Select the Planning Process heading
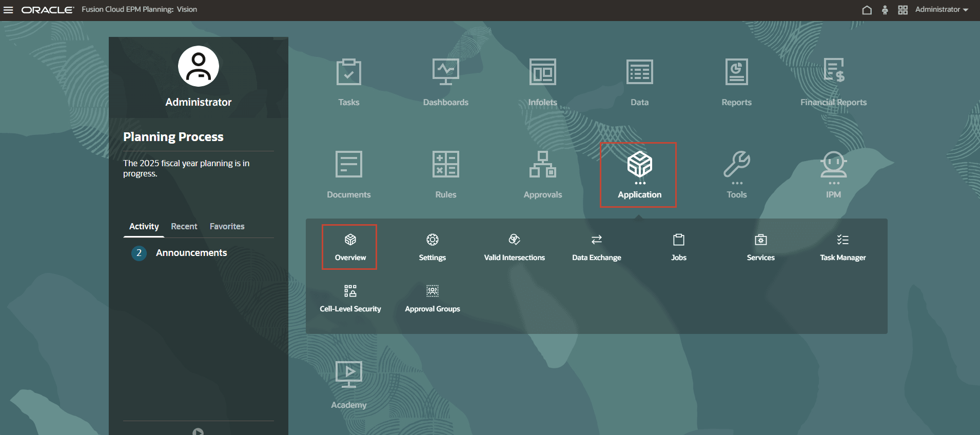Image resolution: width=980 pixels, height=435 pixels. [173, 137]
